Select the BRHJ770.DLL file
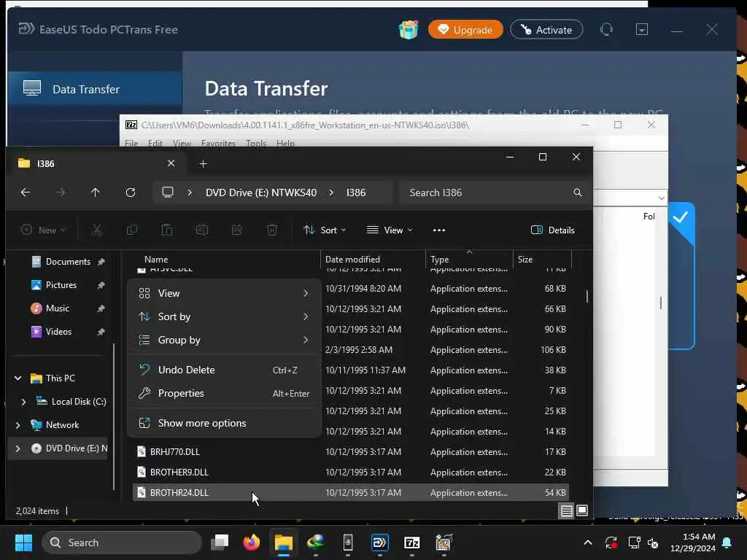 coord(175,451)
